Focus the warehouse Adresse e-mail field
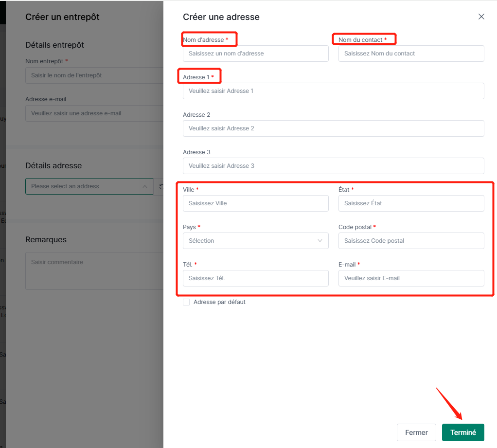The width and height of the screenshot is (497, 448). [x=92, y=113]
